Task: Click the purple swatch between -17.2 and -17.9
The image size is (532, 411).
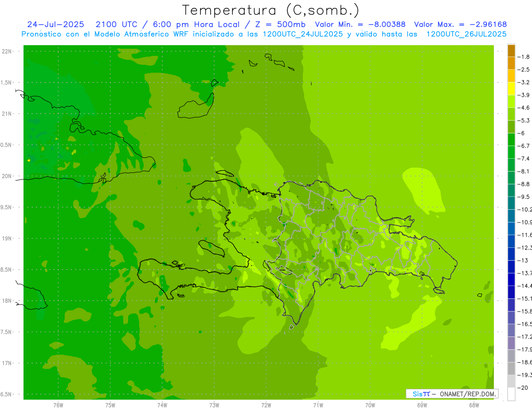Action: [511, 343]
